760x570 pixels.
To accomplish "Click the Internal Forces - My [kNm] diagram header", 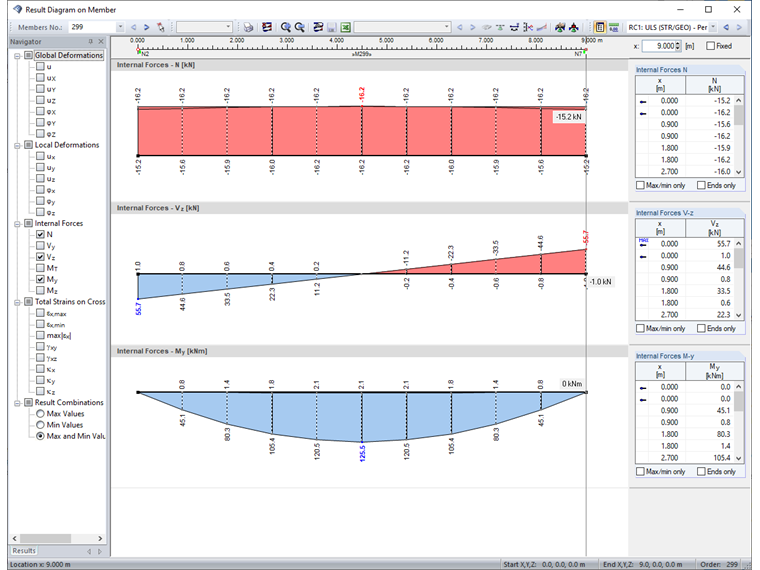I will tap(369, 351).
